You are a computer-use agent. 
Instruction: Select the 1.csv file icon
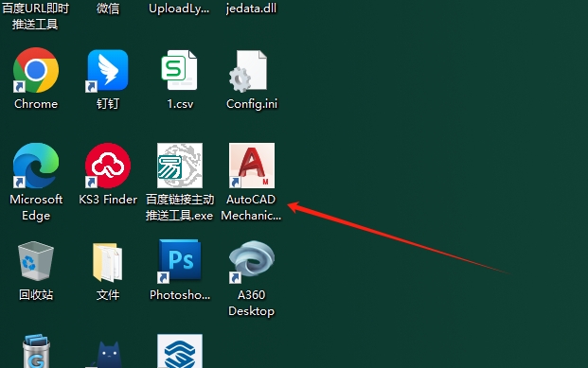tap(179, 70)
